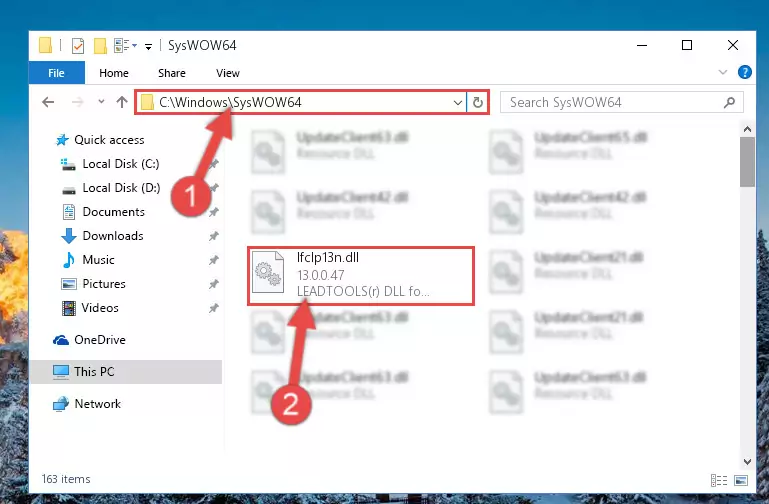The width and height of the screenshot is (769, 504).
Task: Open Pictures in the sidebar
Action: pos(103,284)
